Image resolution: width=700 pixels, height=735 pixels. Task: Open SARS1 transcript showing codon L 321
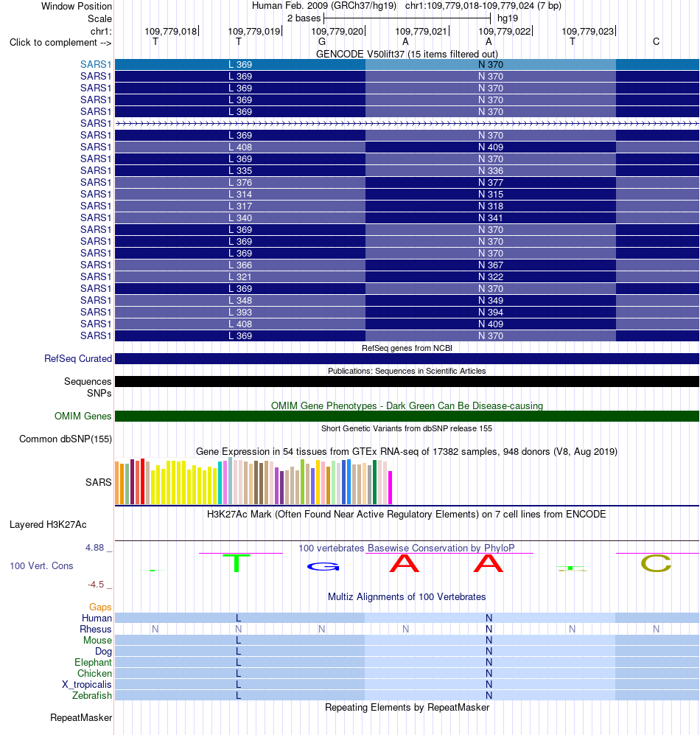click(407, 276)
